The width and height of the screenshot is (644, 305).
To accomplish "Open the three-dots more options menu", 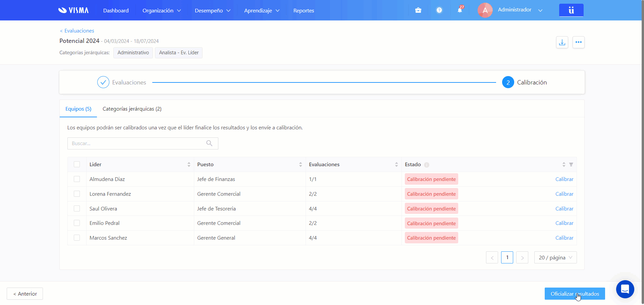I will [x=579, y=42].
